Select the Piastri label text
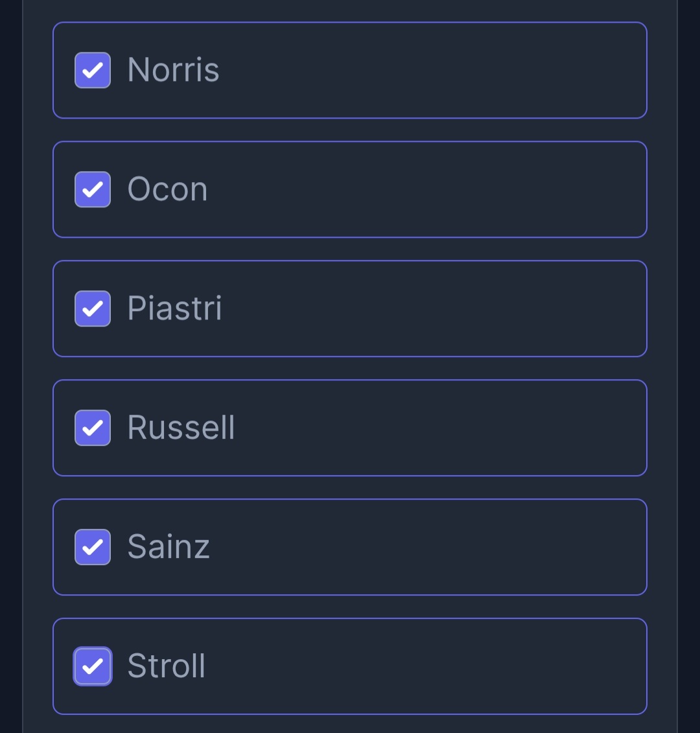The height and width of the screenshot is (733, 700). (174, 308)
